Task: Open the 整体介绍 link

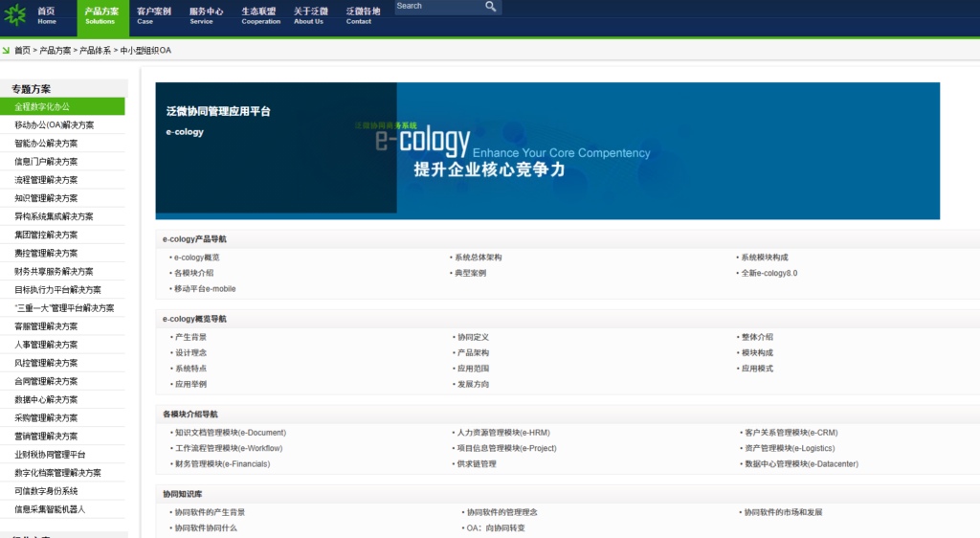Action: [x=758, y=337]
